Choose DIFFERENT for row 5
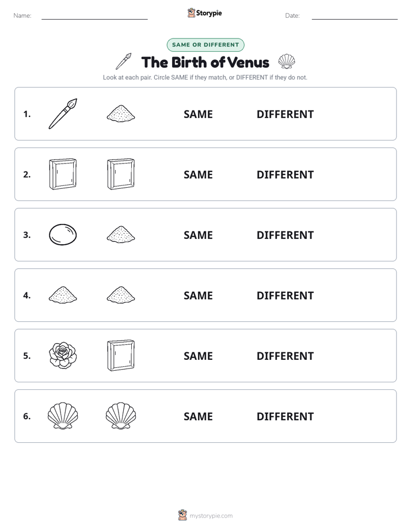411x532 pixels. pyautogui.click(x=285, y=356)
